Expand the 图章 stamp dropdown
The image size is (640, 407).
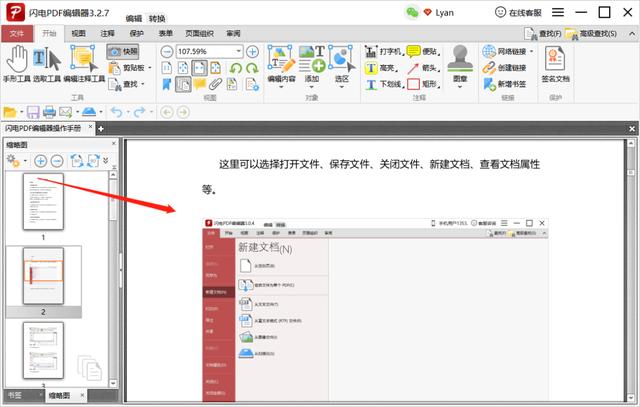460,87
